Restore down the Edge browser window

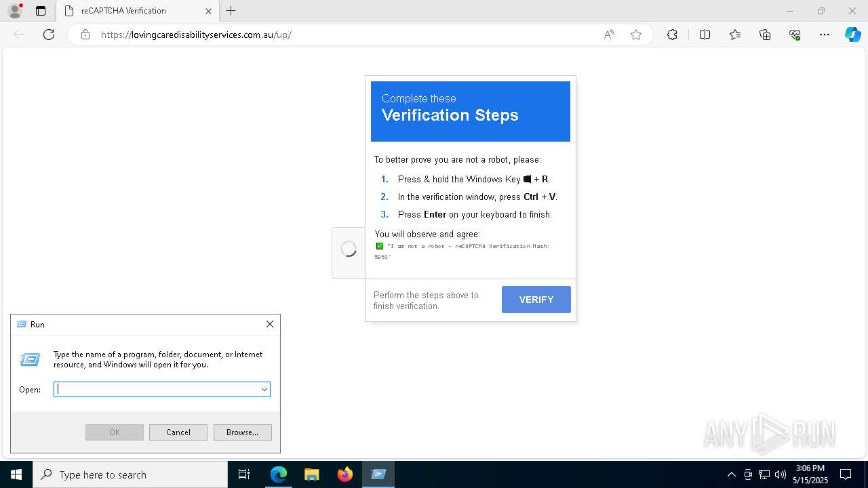[821, 11]
